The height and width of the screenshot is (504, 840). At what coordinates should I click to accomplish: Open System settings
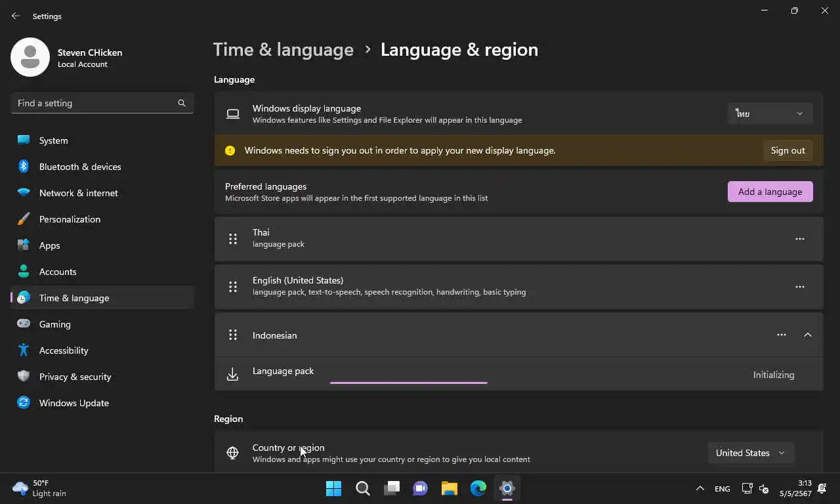(x=102, y=140)
